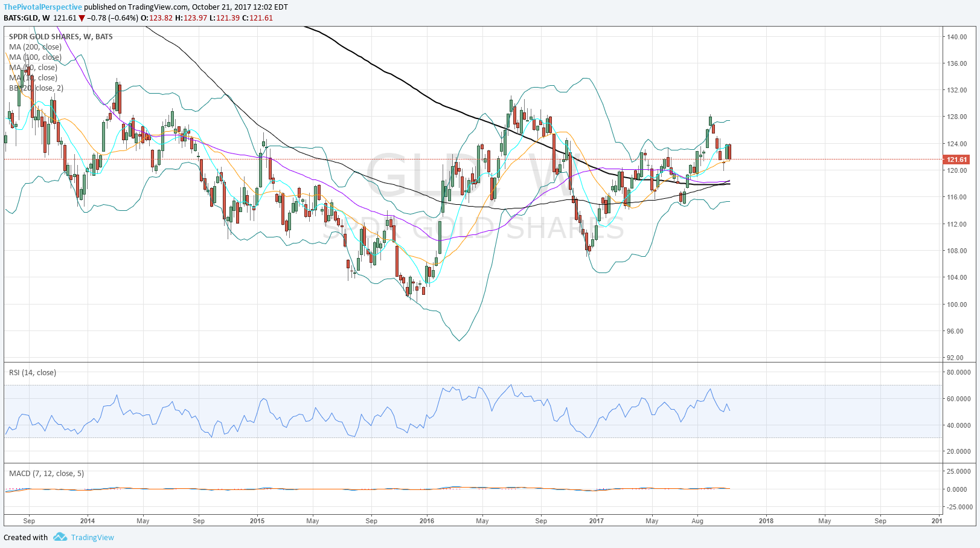Click the TradingView link at the bottom
The height and width of the screenshot is (548, 980).
(92, 537)
